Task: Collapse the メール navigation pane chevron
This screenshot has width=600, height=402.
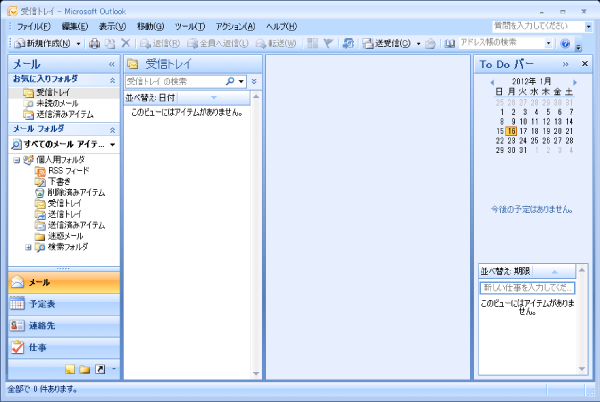Action: coord(111,64)
